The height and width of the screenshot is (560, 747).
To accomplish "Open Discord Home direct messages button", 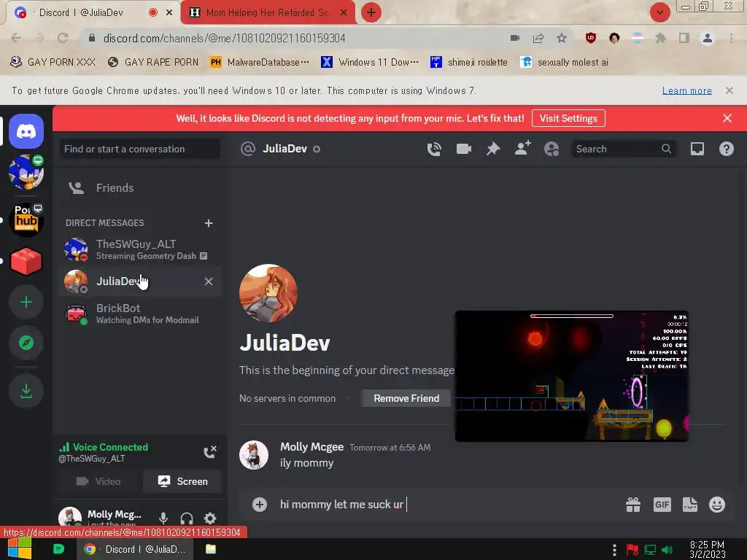I will [x=26, y=131].
